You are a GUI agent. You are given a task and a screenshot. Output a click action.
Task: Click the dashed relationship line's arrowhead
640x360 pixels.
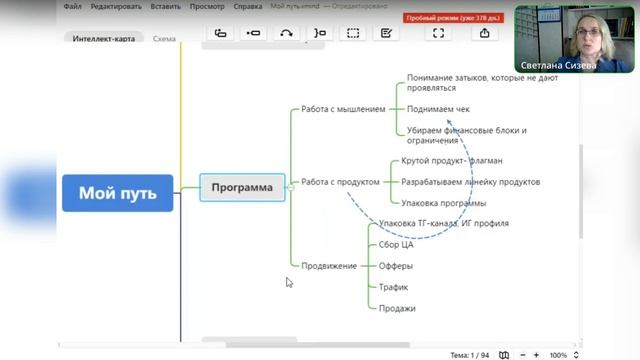point(449,122)
